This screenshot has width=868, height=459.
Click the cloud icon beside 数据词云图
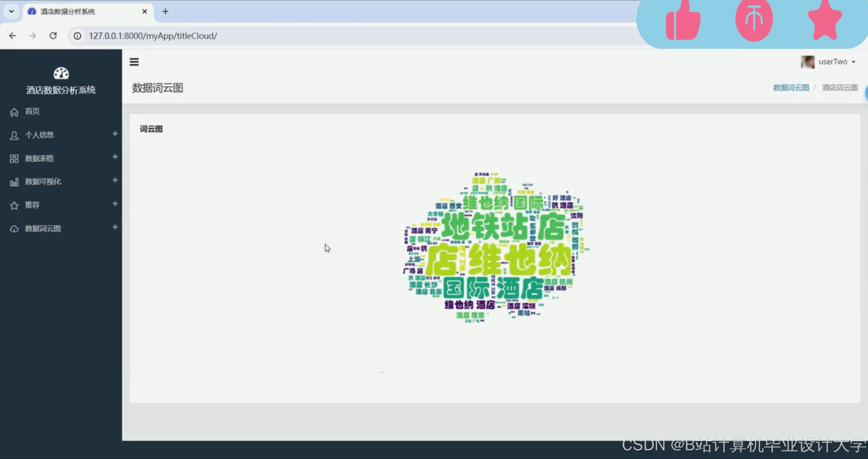(14, 229)
